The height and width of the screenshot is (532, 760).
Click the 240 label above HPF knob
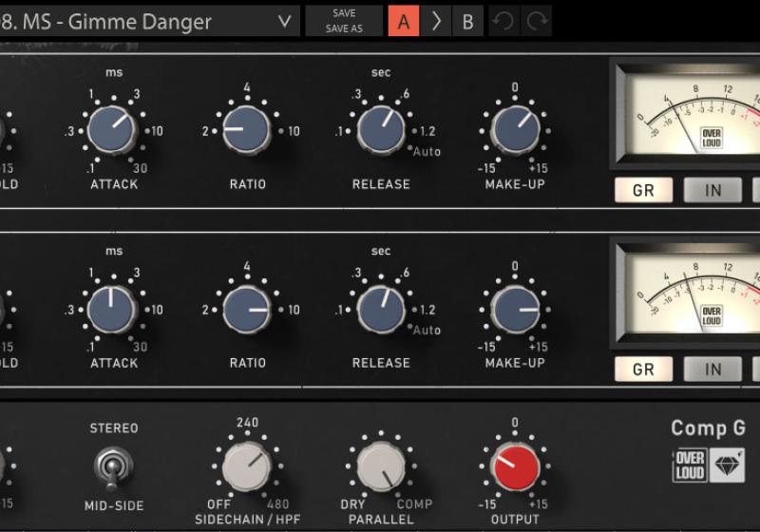pos(247,423)
